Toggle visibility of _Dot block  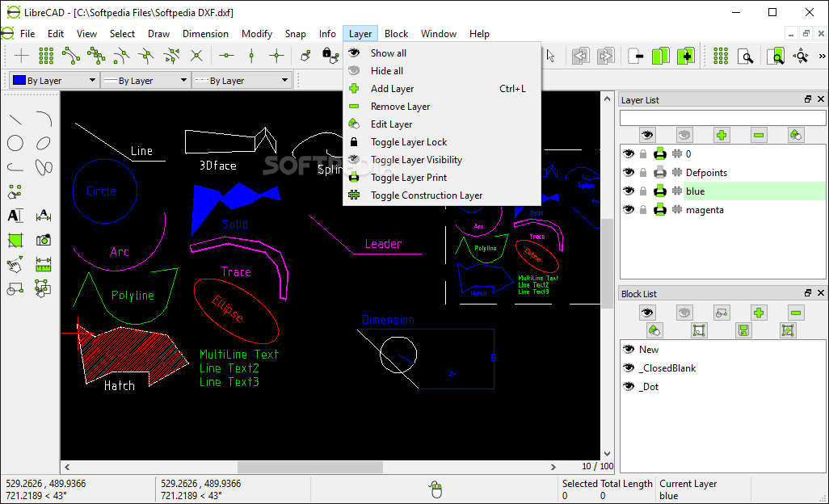628,386
